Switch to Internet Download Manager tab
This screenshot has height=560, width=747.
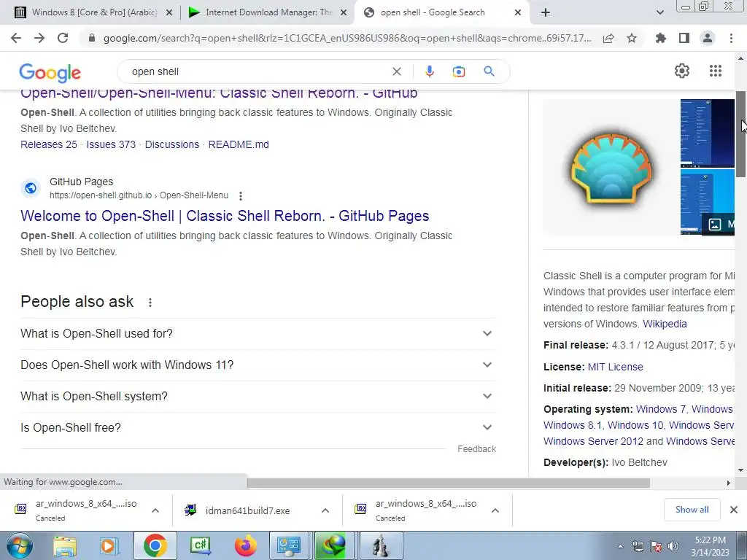(x=268, y=12)
